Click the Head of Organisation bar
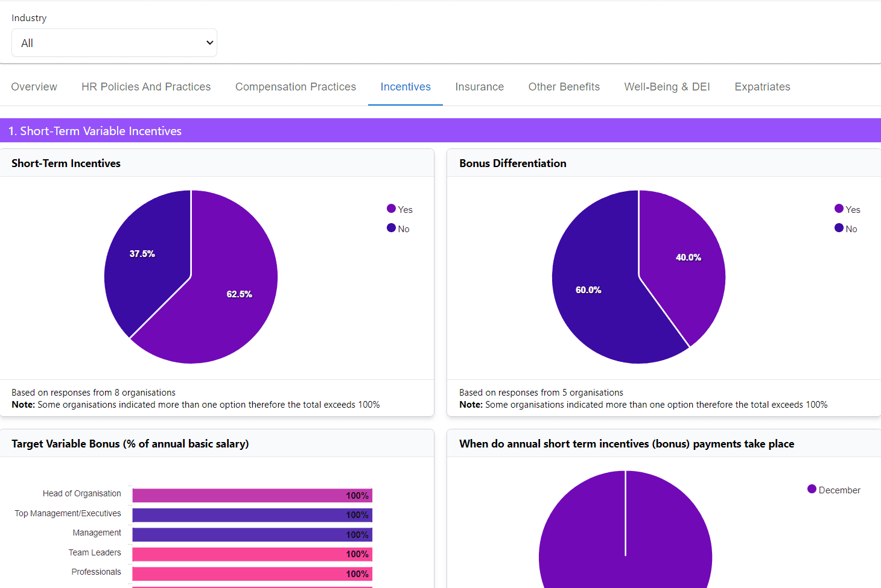This screenshot has height=588, width=881. point(252,495)
